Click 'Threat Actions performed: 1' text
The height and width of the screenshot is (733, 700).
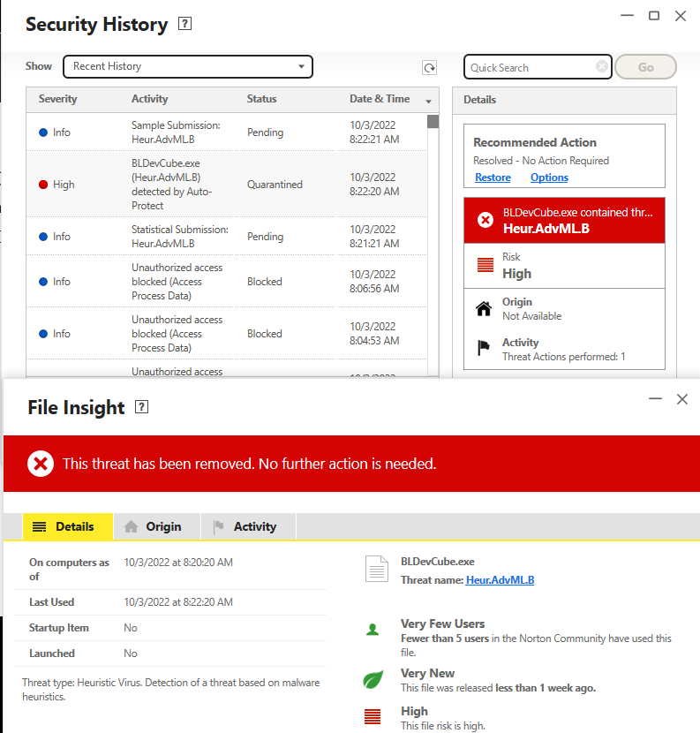tap(563, 357)
